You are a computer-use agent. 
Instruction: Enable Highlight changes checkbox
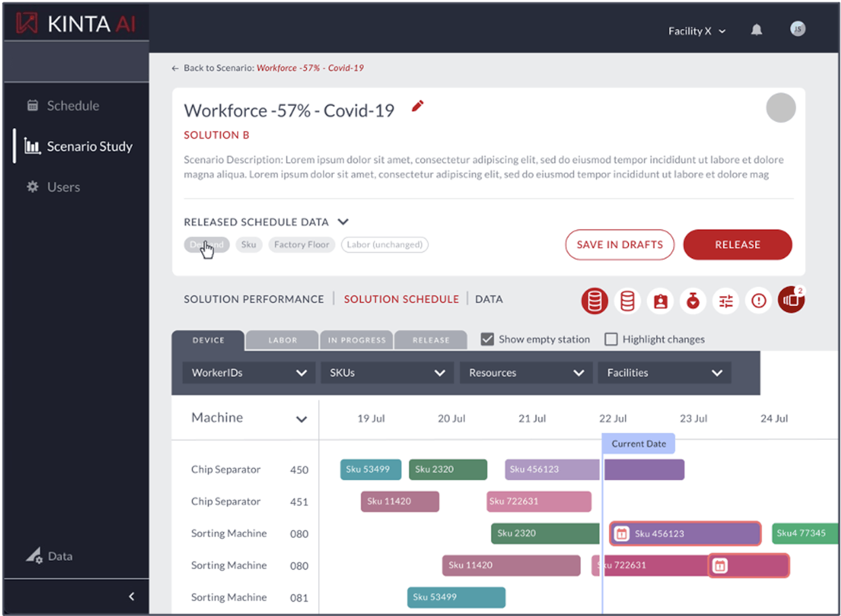pos(611,340)
